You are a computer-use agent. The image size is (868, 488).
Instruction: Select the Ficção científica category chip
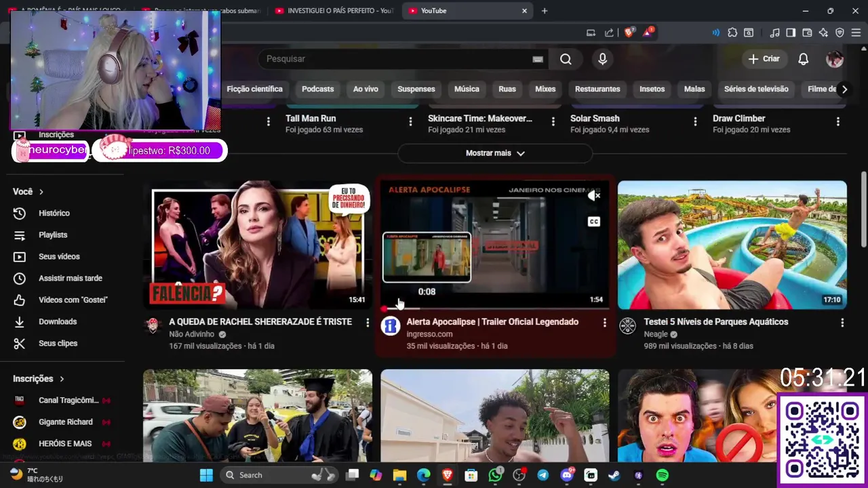pos(254,89)
